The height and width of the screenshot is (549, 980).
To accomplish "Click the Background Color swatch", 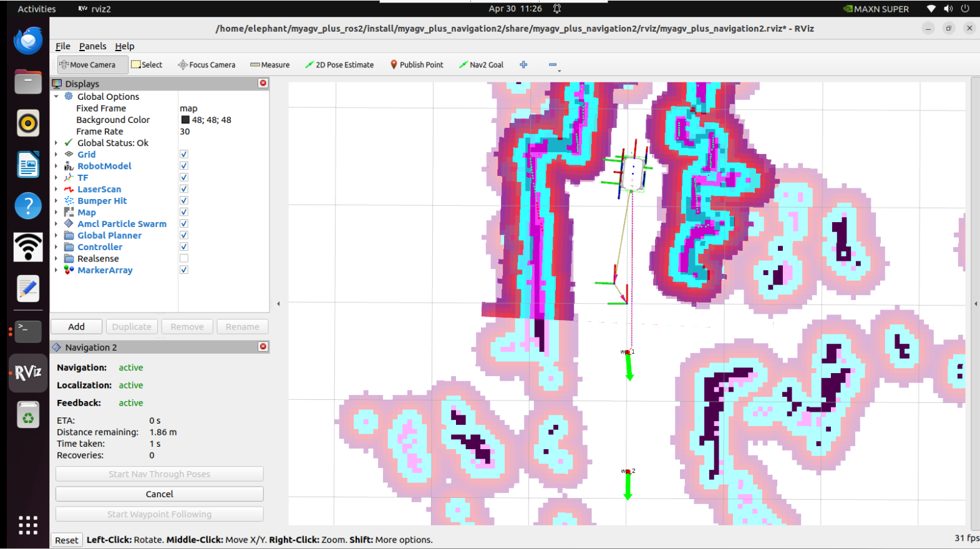I will (185, 120).
